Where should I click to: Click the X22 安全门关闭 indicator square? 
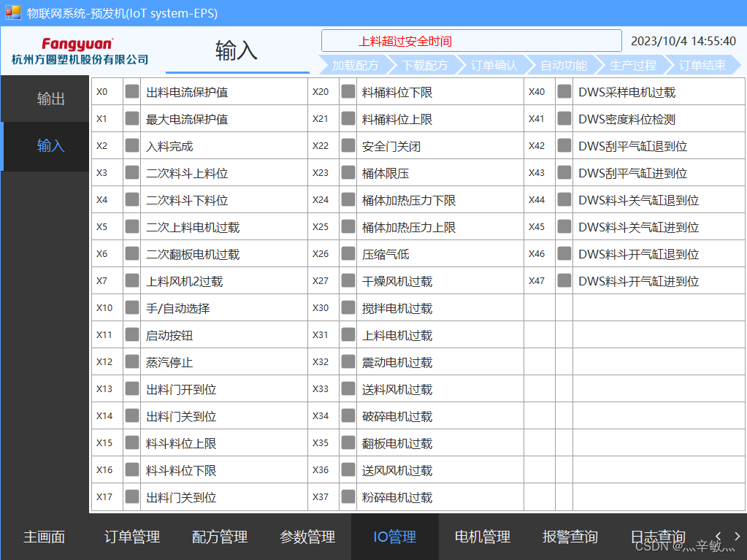(348, 146)
